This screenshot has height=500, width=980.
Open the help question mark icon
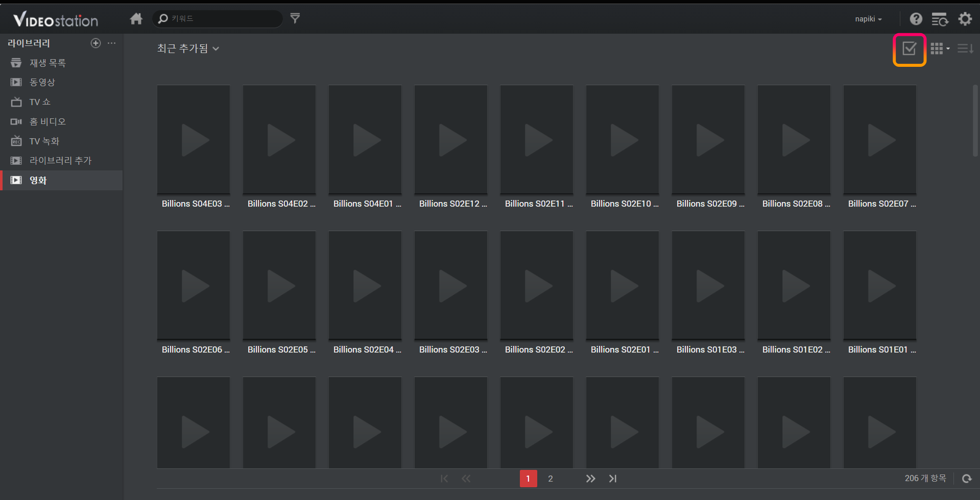[916, 19]
